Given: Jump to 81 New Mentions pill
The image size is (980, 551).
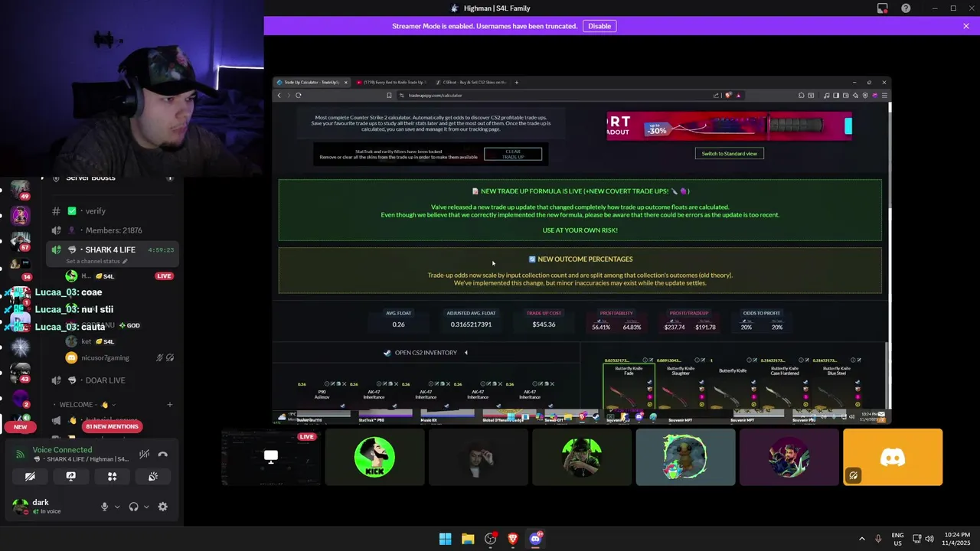Looking at the screenshot, I should (x=112, y=426).
